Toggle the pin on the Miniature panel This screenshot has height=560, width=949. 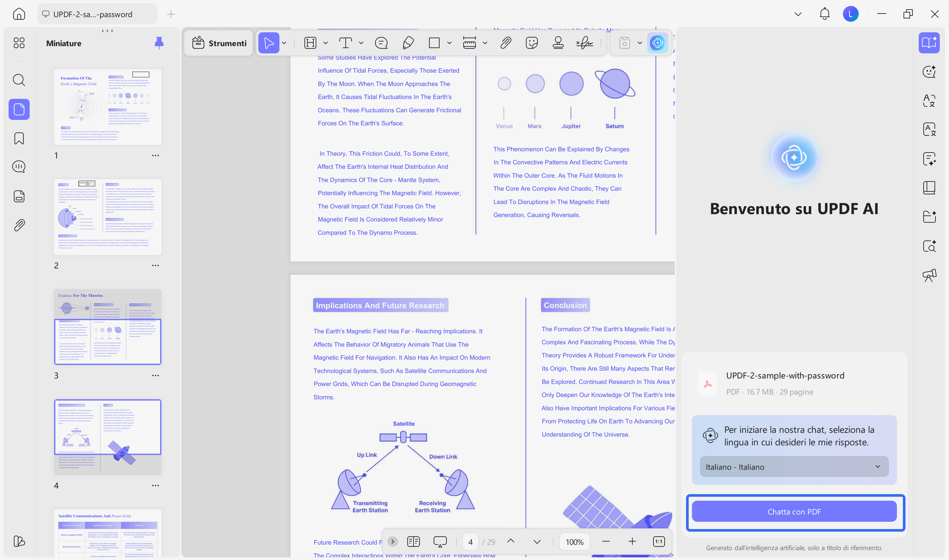coord(159,43)
